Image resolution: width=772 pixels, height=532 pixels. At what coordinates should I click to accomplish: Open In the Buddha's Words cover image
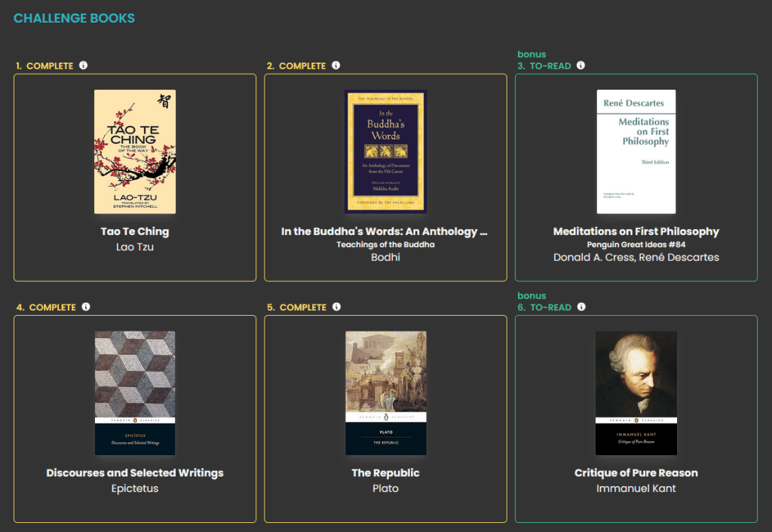(x=385, y=151)
